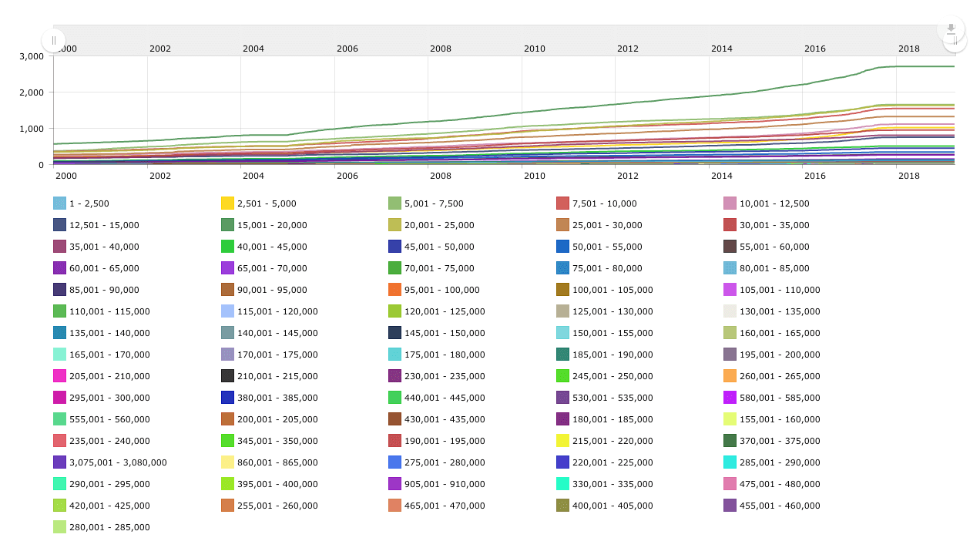Click the 95,001 - 100,000 orange legend marker
The width and height of the screenshot is (980, 558).
[x=395, y=290]
